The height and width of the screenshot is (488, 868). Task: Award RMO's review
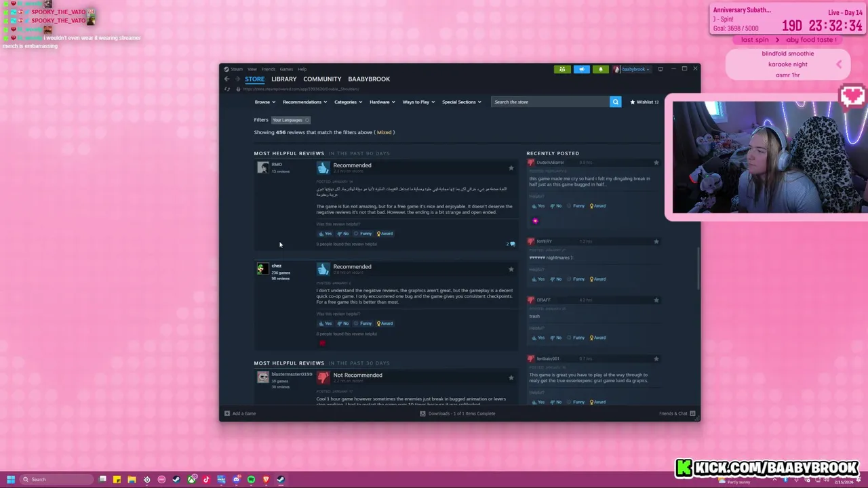click(x=384, y=234)
